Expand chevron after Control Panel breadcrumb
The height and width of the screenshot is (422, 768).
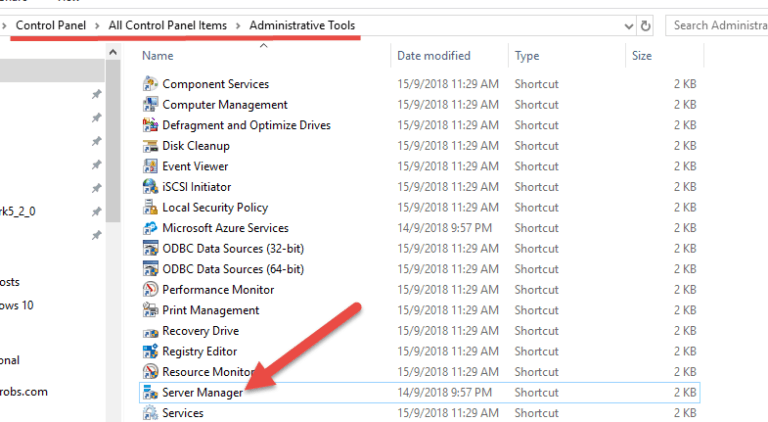click(x=97, y=25)
